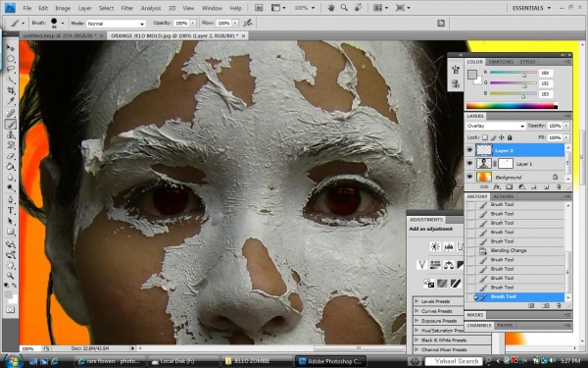Select the Paint Bucket tool
This screenshot has height=368, width=588.
tap(10, 166)
